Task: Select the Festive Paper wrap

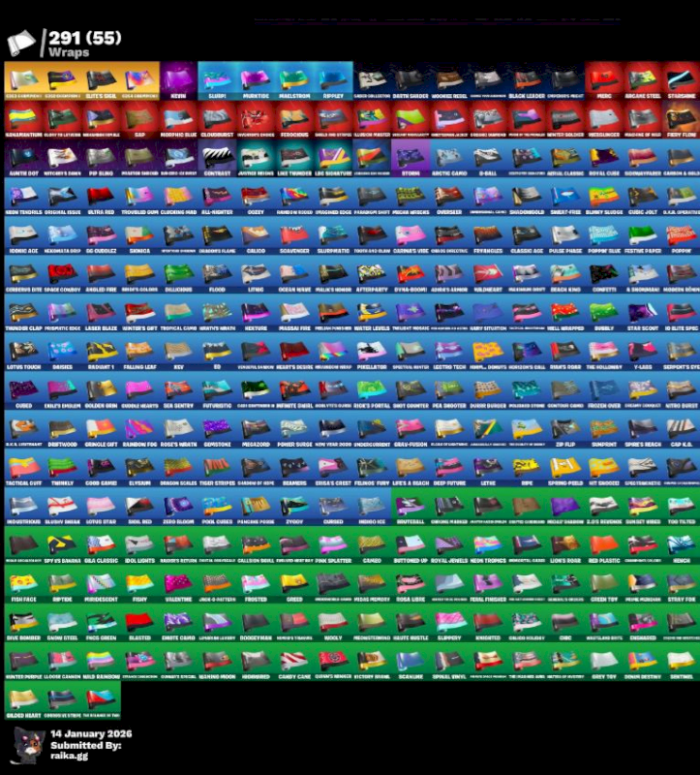Action: [x=643, y=235]
